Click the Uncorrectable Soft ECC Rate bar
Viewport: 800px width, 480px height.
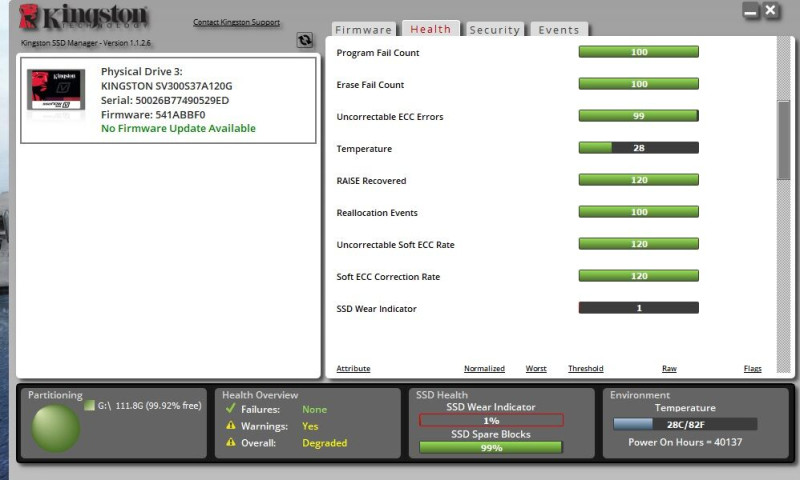[639, 244]
